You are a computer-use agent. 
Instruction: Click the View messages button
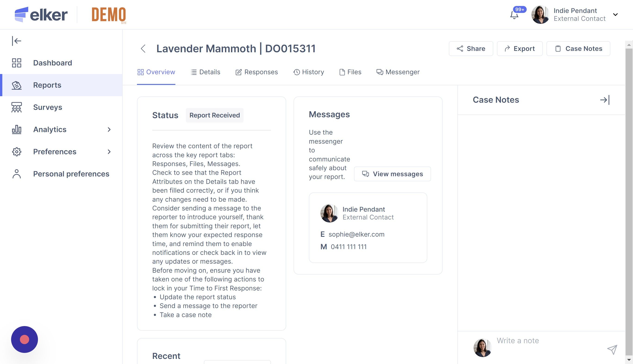(x=392, y=174)
